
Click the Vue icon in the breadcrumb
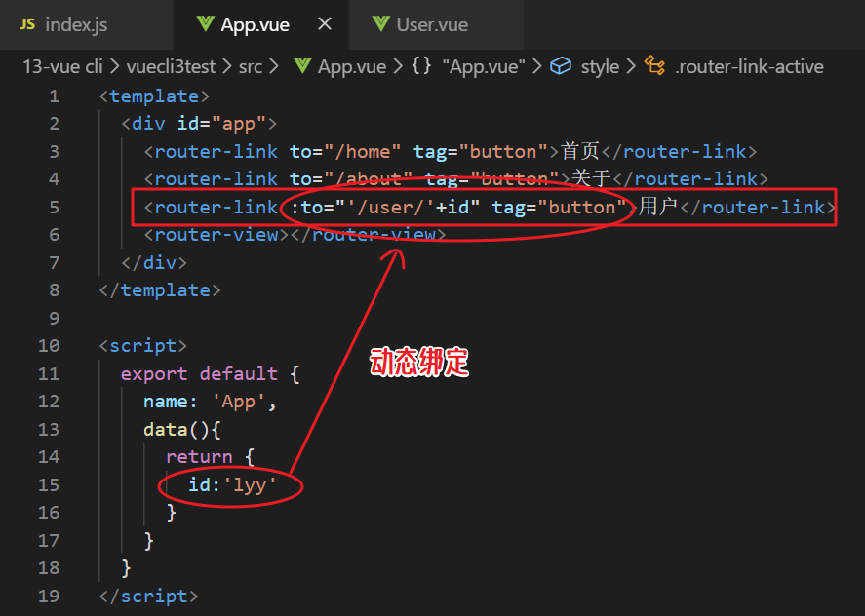coord(302,66)
